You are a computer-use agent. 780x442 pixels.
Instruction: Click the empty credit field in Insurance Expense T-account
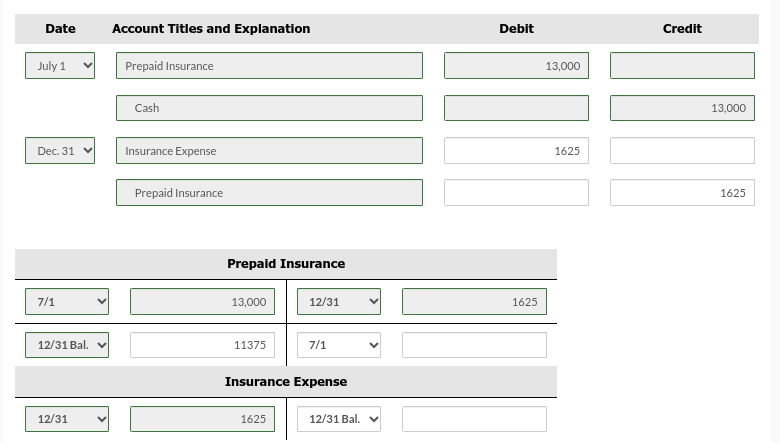474,419
